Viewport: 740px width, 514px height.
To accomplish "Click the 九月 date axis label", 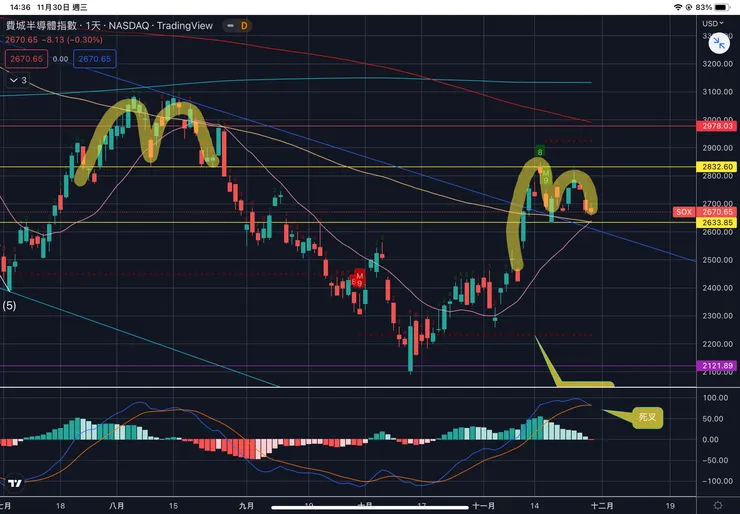I will [x=246, y=506].
